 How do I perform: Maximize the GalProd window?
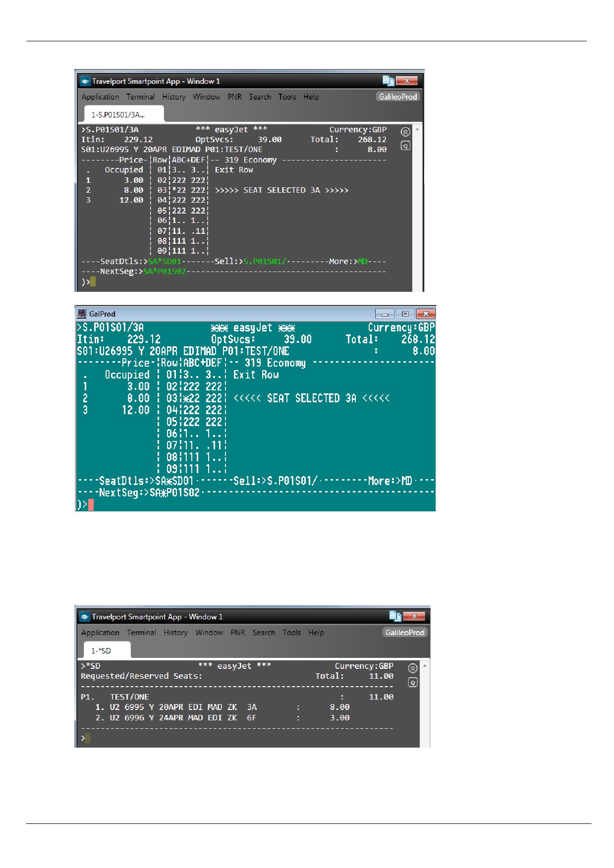pos(405,314)
